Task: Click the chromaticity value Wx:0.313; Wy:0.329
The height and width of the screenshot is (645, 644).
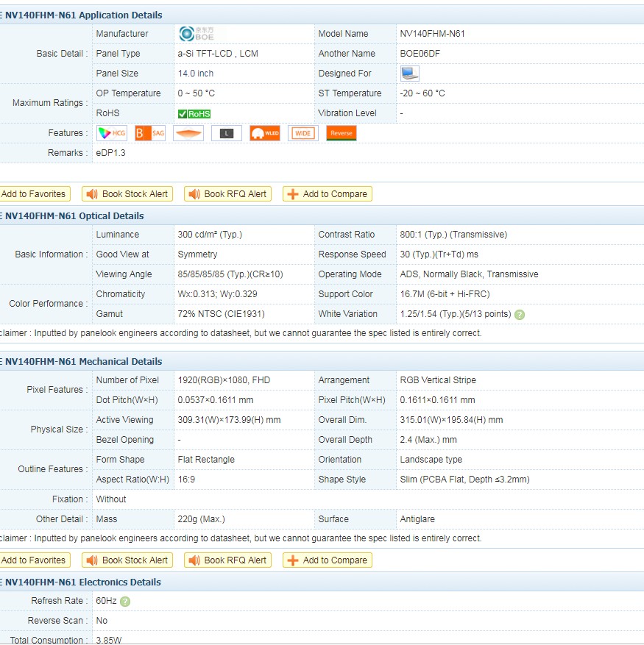Action: 217,294
